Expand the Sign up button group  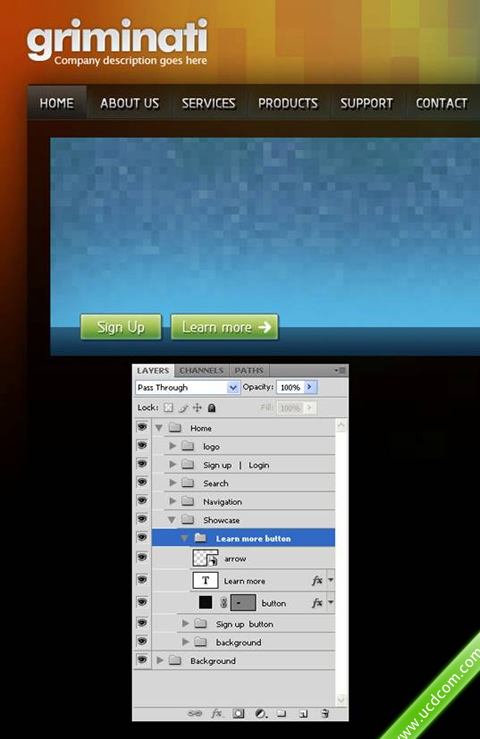pos(185,624)
